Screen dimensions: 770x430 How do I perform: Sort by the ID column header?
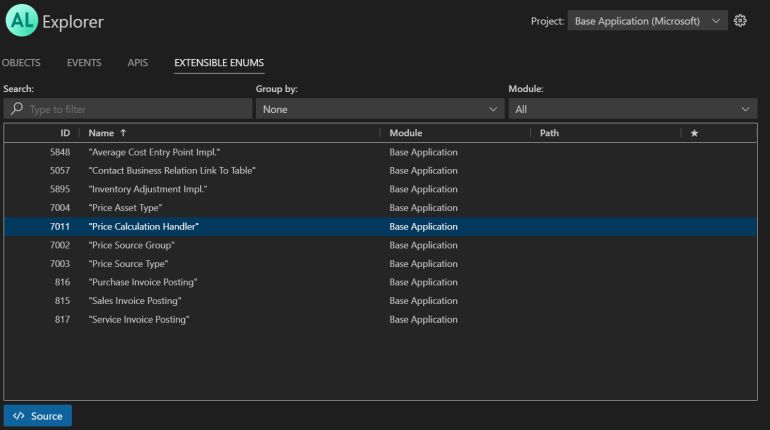65,133
